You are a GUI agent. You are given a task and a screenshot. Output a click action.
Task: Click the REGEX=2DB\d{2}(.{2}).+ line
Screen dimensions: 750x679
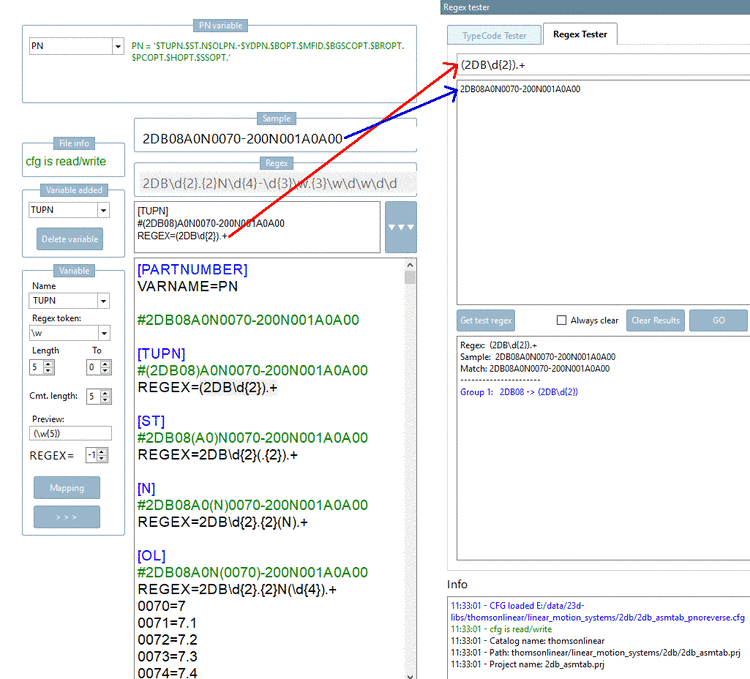[x=218, y=455]
